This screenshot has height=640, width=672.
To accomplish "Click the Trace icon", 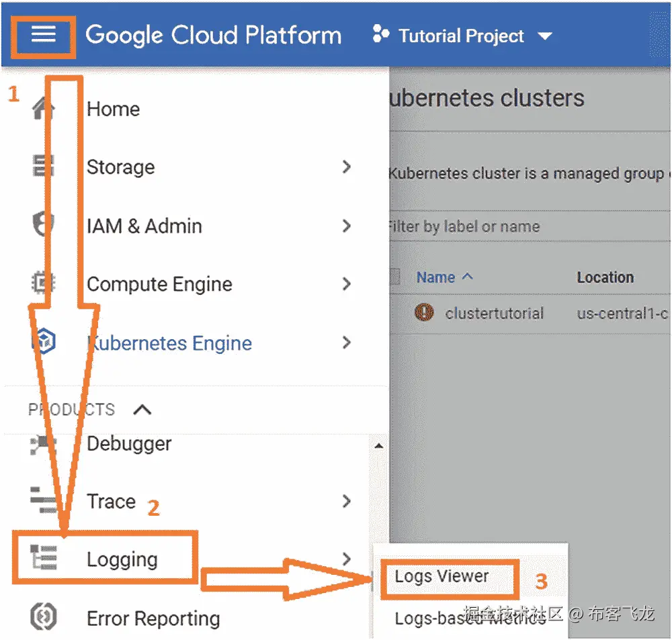I will (x=43, y=500).
